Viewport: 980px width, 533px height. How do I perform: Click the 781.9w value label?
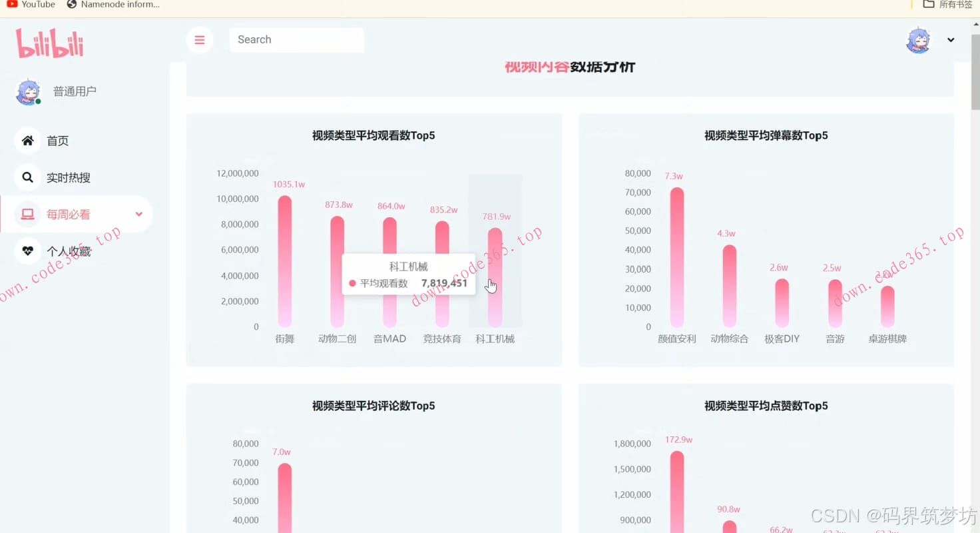(497, 217)
